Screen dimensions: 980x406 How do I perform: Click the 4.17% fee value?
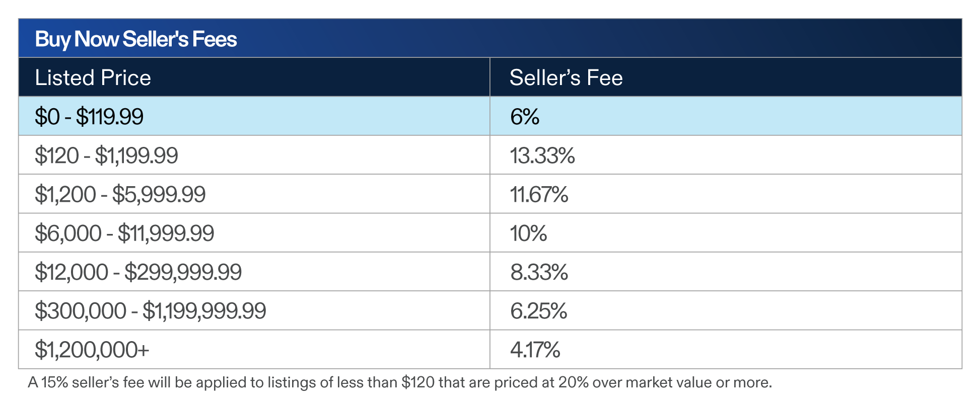click(535, 350)
